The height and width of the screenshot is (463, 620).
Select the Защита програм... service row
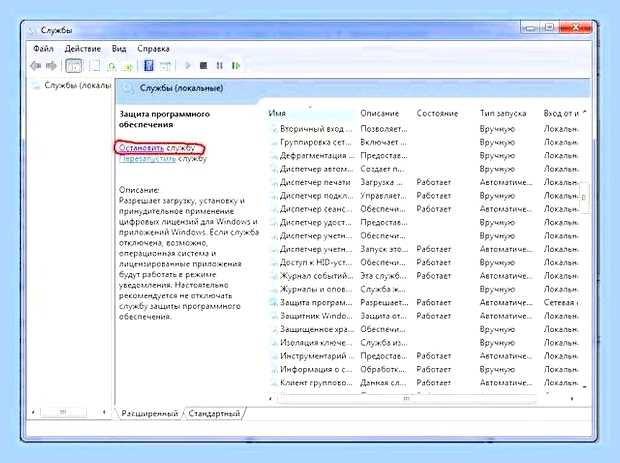click(425, 302)
